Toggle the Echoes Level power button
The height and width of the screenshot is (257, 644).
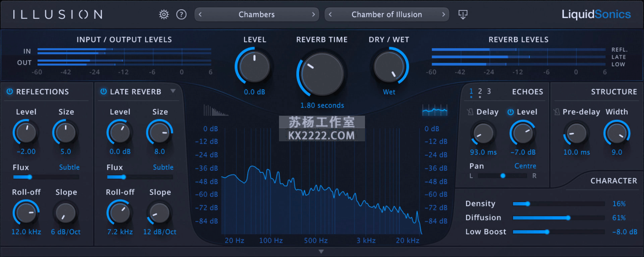pos(511,112)
